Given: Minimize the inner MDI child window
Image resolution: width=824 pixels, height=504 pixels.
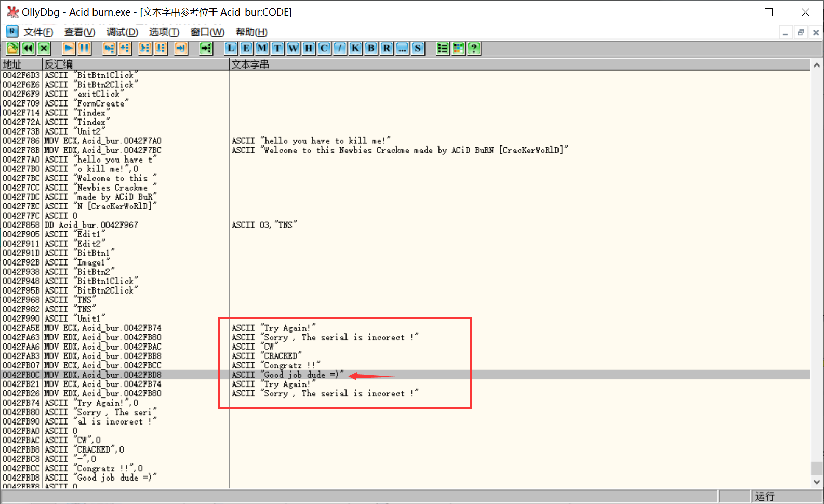Looking at the screenshot, I should coord(786,32).
